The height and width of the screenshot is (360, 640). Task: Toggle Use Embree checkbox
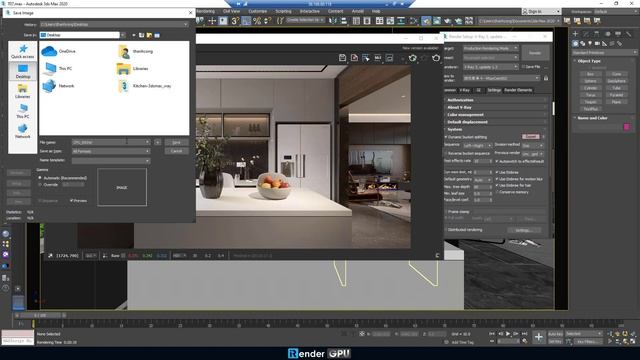507,172
